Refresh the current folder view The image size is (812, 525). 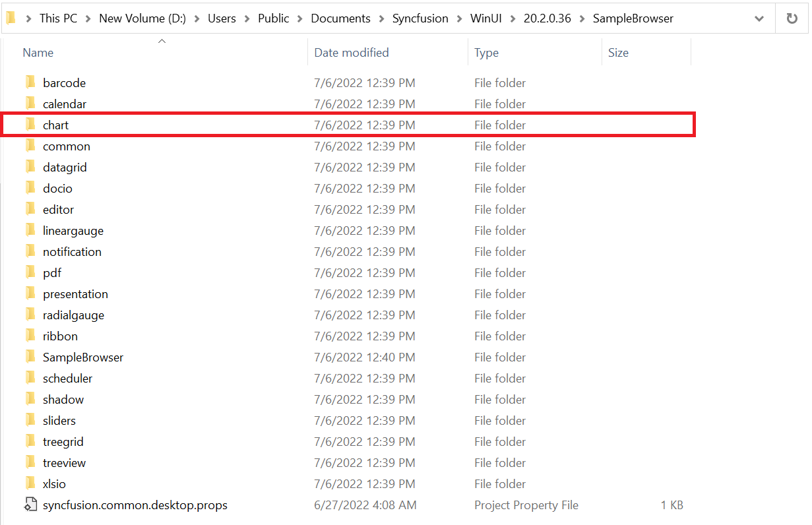point(792,18)
